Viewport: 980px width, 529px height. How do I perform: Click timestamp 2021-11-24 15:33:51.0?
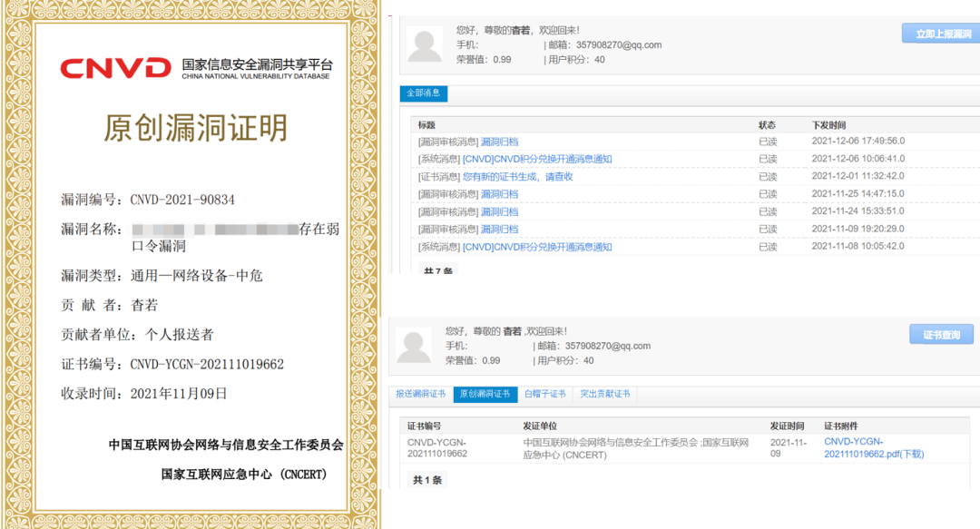pos(857,211)
